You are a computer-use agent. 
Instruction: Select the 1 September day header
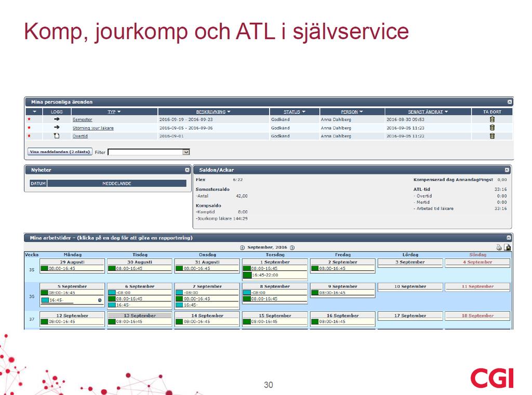tap(275, 262)
